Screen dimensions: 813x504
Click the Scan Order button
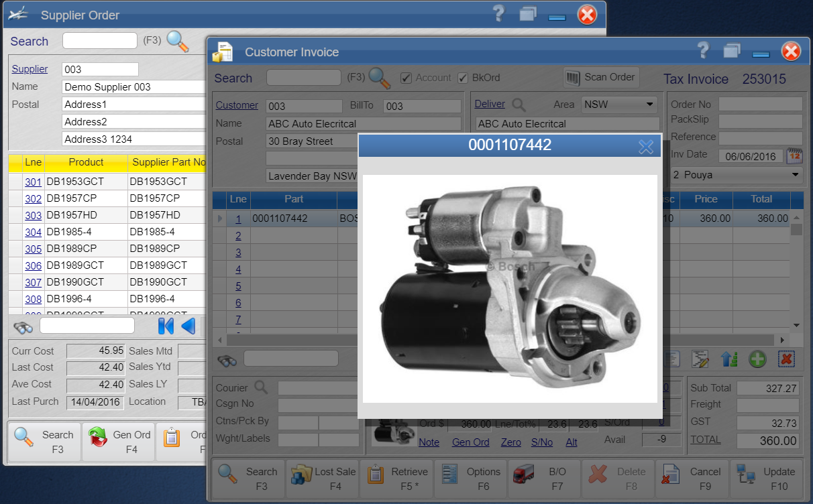point(600,78)
